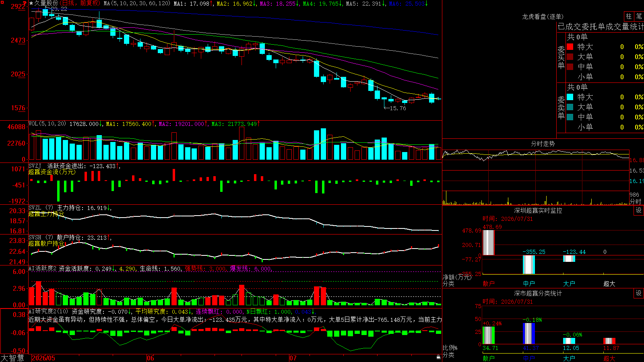
Task: Click the 34.71 散户 ratio bar
Action: [x=489, y=335]
